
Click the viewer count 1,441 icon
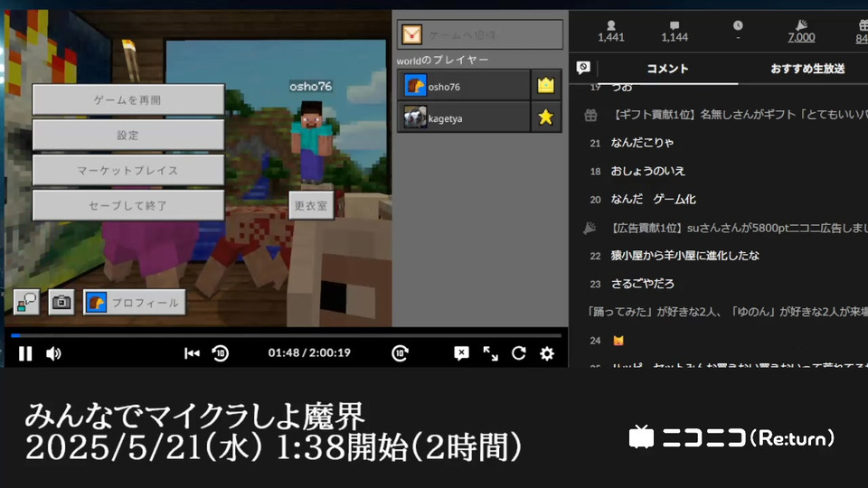pyautogui.click(x=611, y=26)
